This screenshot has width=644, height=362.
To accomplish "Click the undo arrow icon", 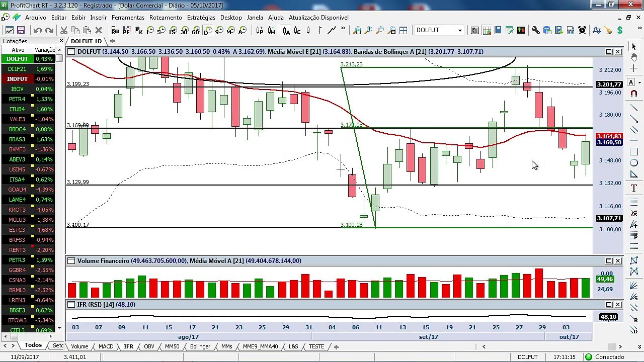I will tap(37, 30).
